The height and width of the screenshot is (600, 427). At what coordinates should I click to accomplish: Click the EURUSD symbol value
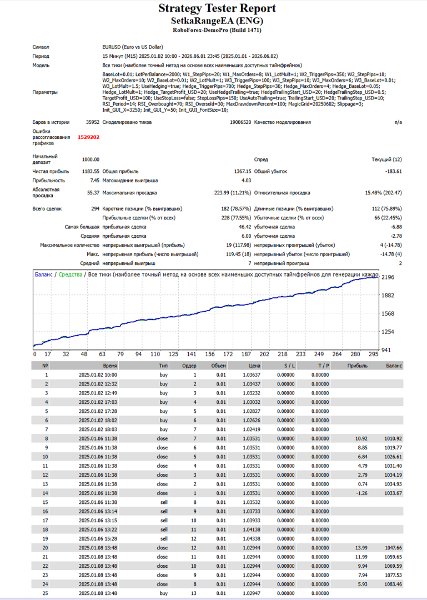133,47
